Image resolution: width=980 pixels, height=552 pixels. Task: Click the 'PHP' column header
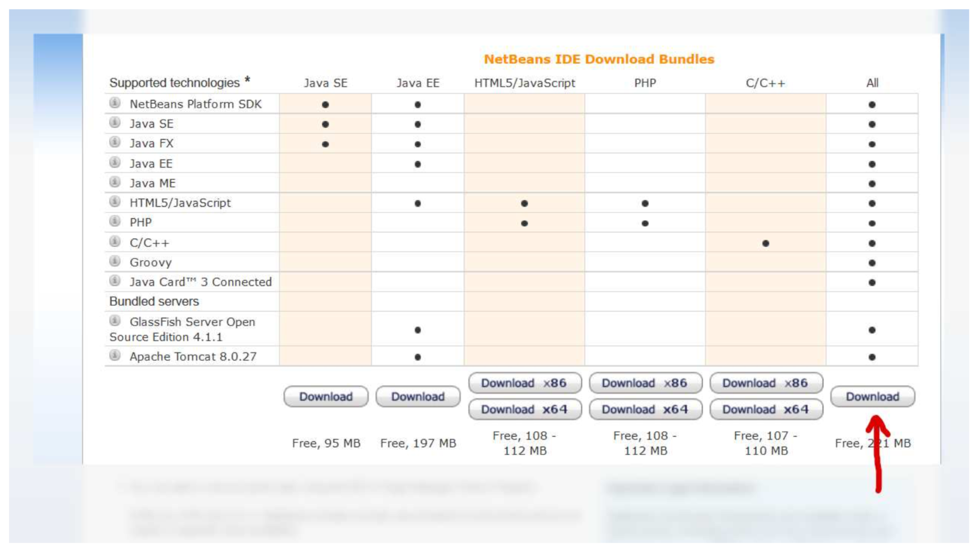point(645,83)
